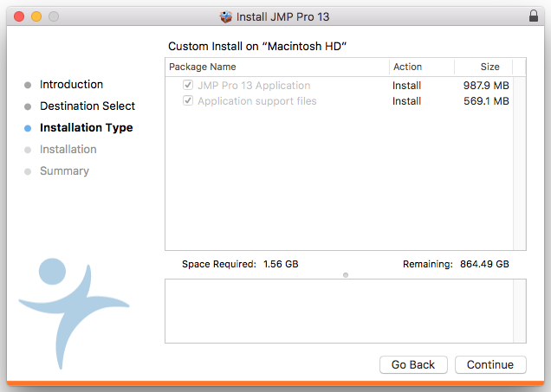551x392 pixels.
Task: Toggle the Application support files checkbox
Action: 188,101
